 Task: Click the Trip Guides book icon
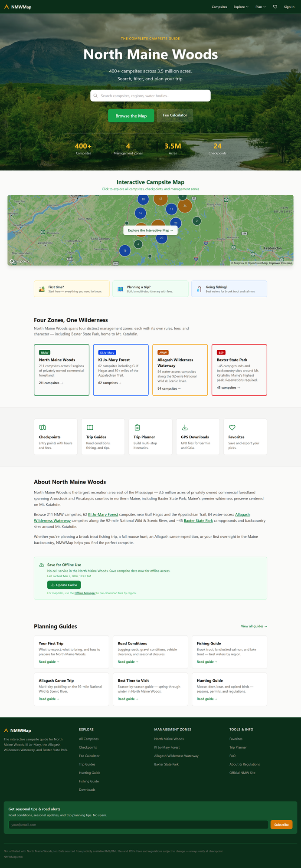[90, 427]
